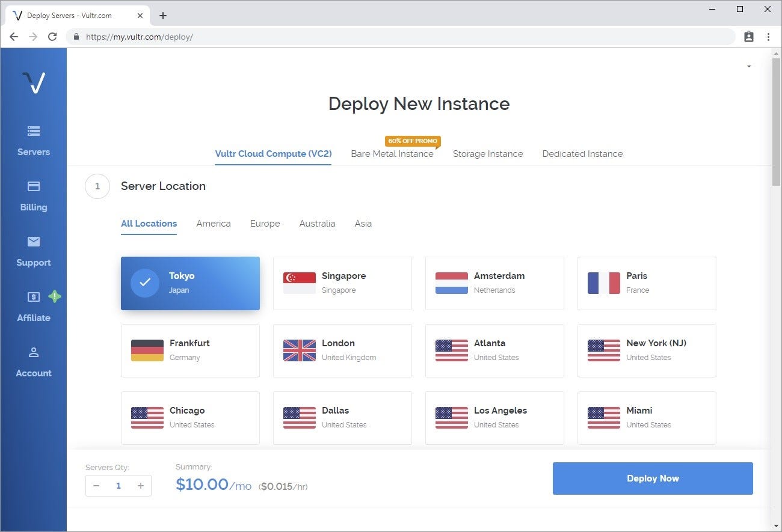Screen dimensions: 782x532
Task: Click the servers quantity number field
Action: [119, 486]
